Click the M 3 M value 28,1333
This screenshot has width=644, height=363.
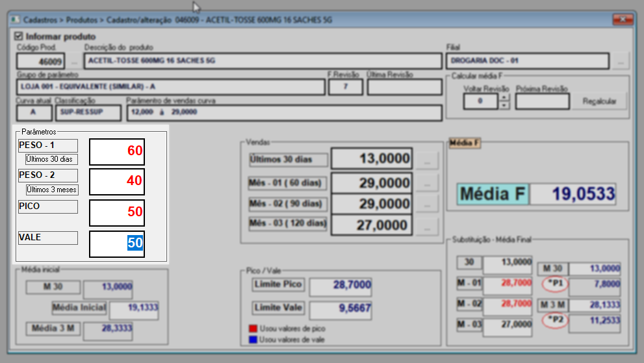[595, 305]
